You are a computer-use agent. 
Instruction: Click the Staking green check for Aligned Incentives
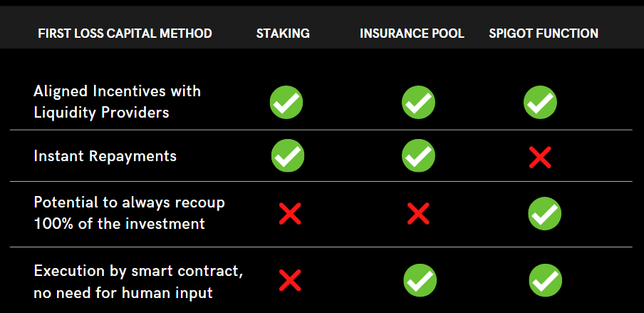[286, 103]
